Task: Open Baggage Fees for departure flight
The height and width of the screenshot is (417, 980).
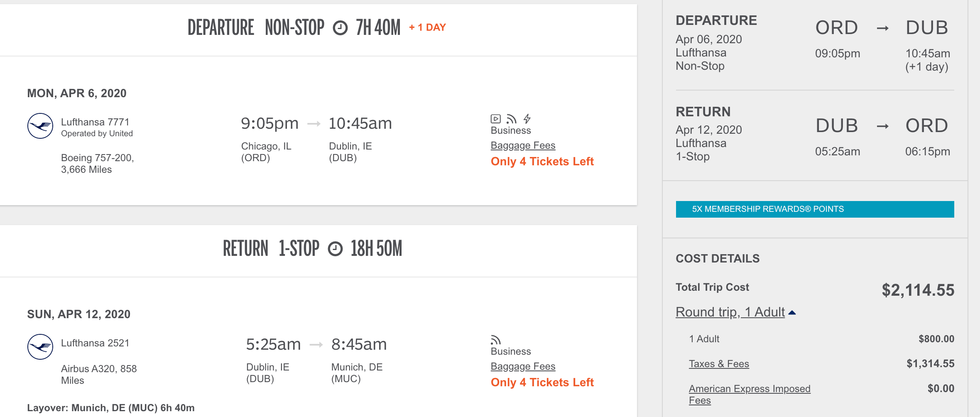Action: (523, 145)
